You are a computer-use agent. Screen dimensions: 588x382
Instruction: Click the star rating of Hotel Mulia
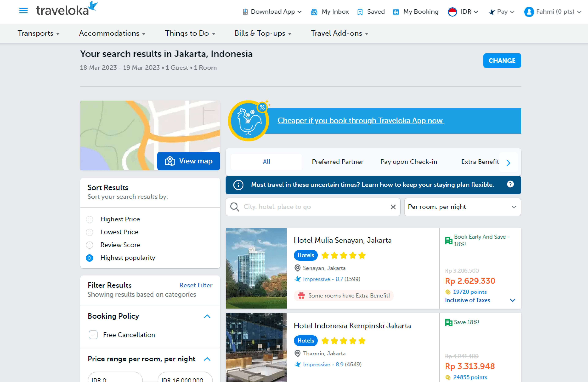[x=343, y=255]
